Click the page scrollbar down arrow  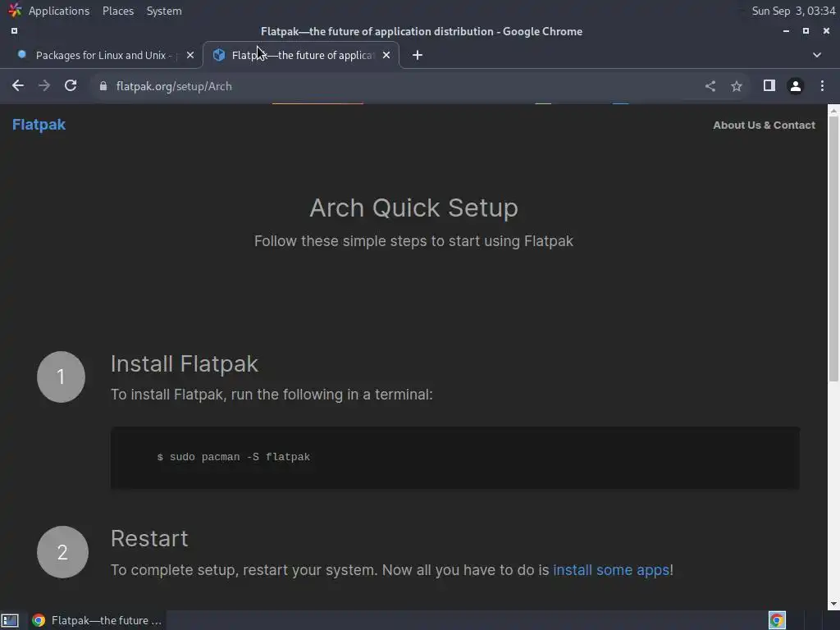(833, 604)
